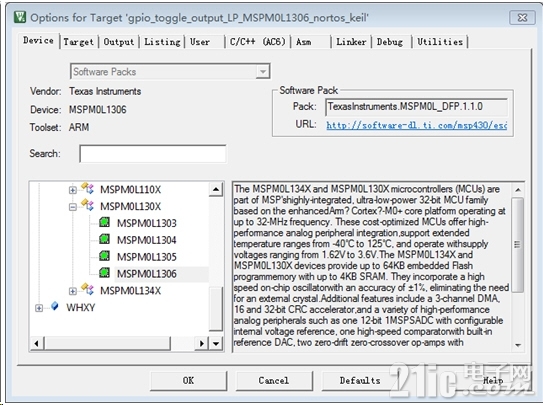The width and height of the screenshot is (543, 405).
Task: Click the WHXY vendor icon
Action: click(55, 306)
